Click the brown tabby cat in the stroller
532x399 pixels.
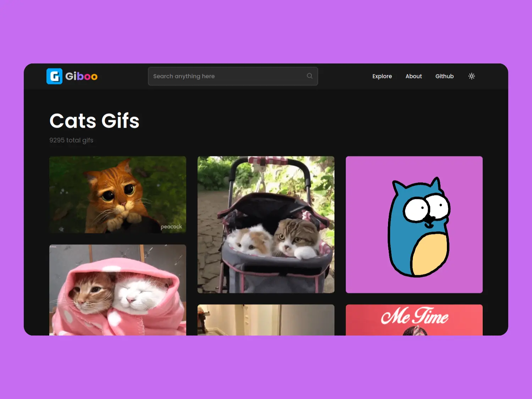click(x=295, y=236)
